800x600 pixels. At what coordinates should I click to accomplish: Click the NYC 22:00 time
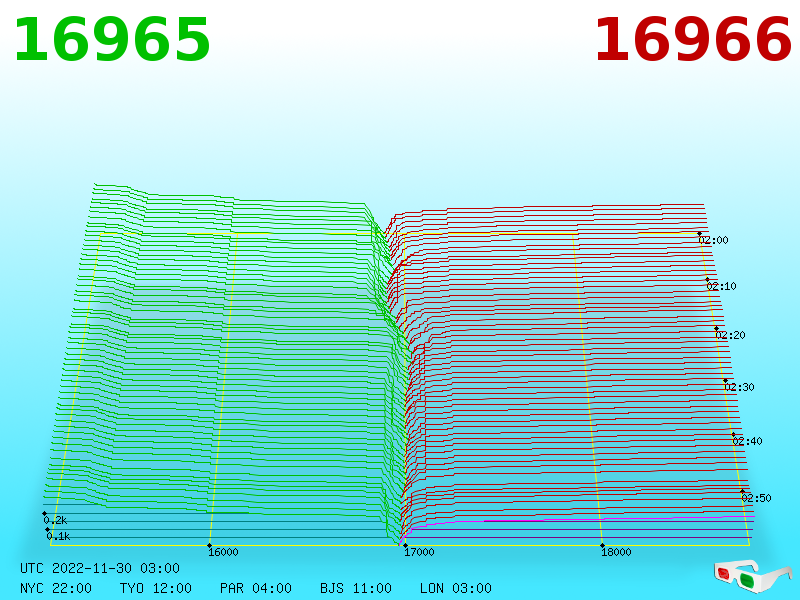point(56,588)
